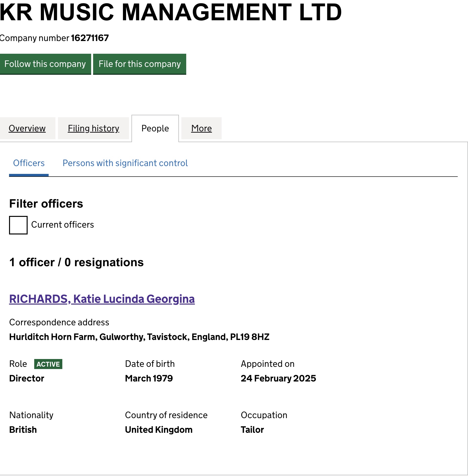Click the 24 February 2025 appointment date
This screenshot has width=468, height=476.
pos(279,379)
